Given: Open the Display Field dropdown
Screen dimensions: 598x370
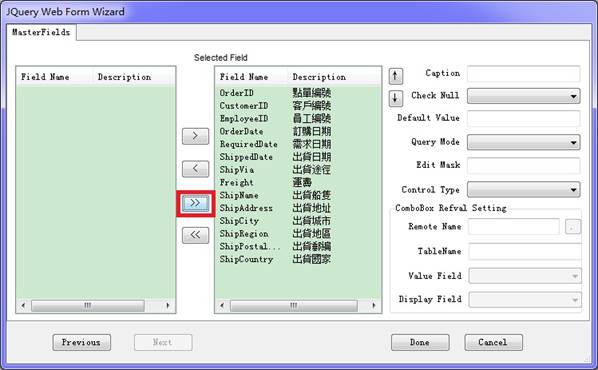Looking at the screenshot, I should pos(525,299).
